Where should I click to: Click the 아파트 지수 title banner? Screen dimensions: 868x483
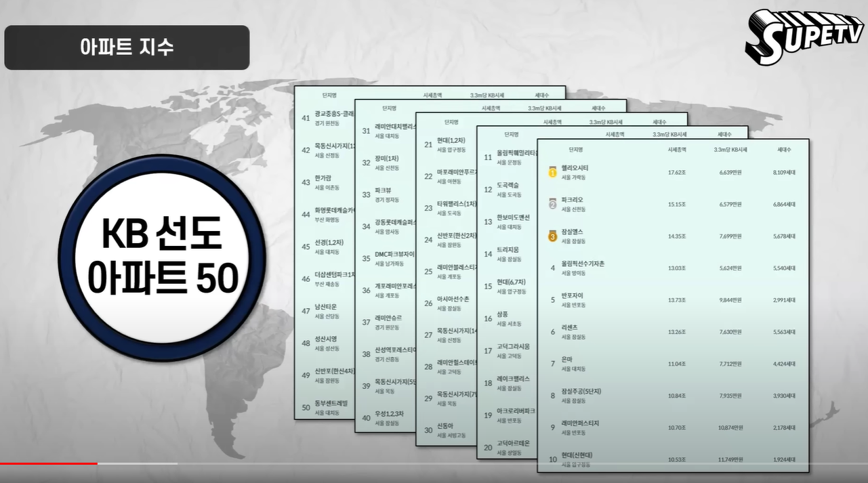pyautogui.click(x=127, y=47)
